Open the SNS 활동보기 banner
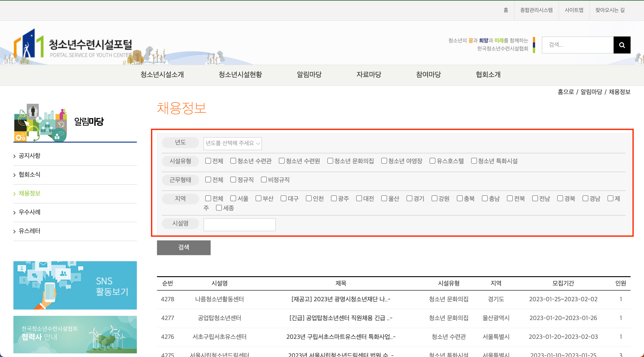The height and width of the screenshot is (357, 644). (x=75, y=285)
